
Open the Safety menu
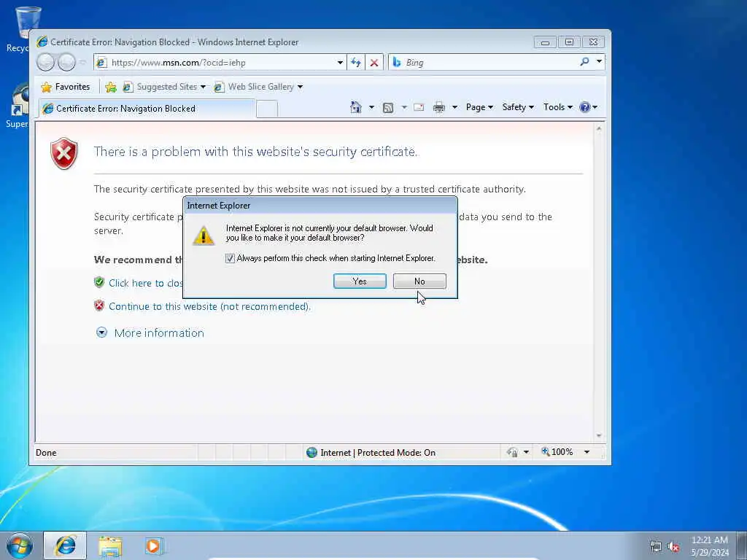(518, 107)
